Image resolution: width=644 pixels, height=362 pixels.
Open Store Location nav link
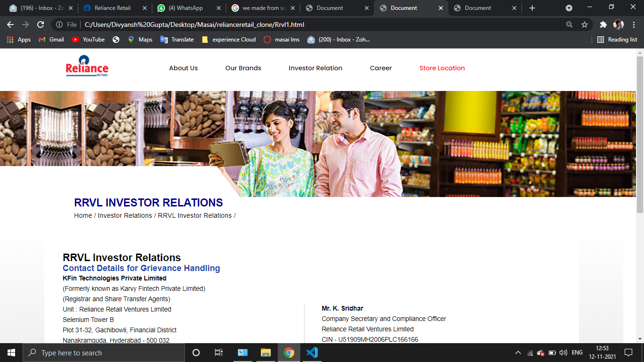[442, 68]
